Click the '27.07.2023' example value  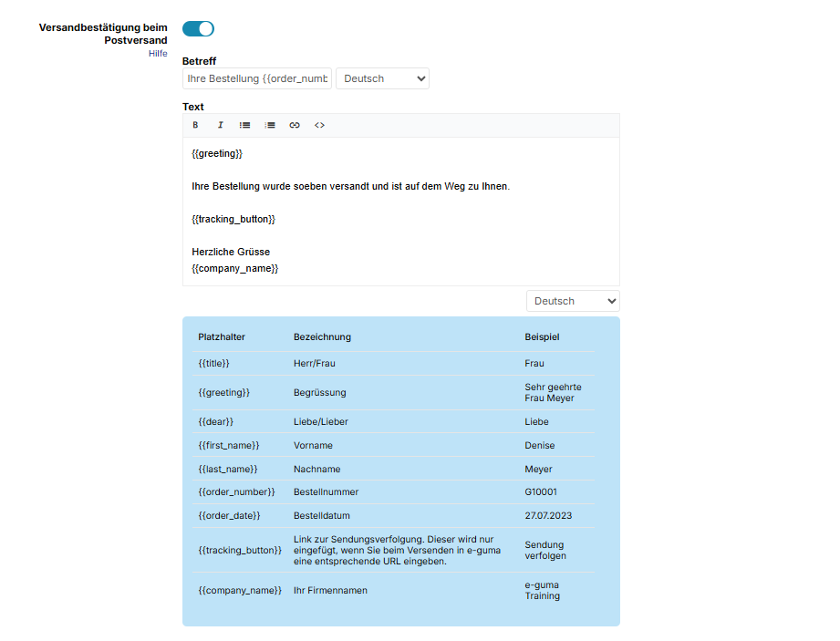[548, 515]
